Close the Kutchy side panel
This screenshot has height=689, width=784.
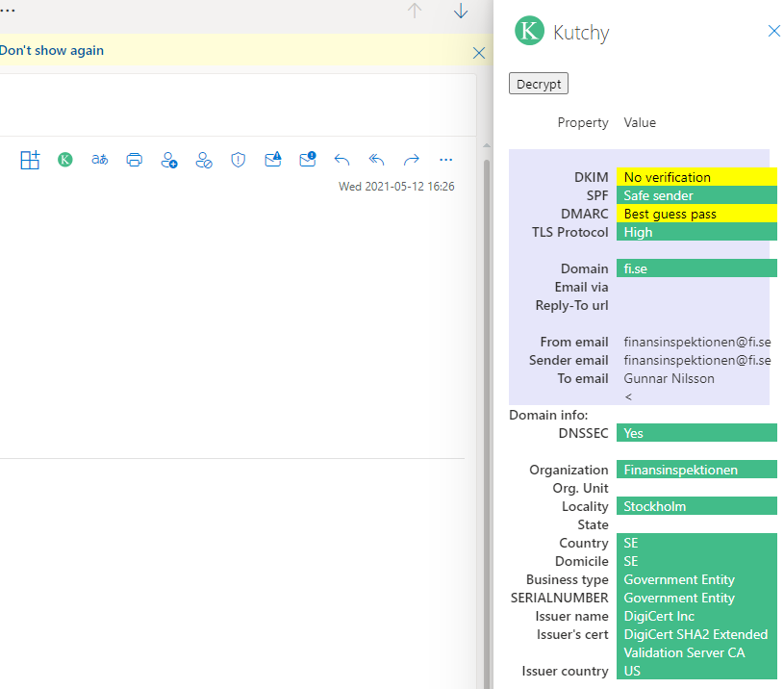tap(774, 31)
